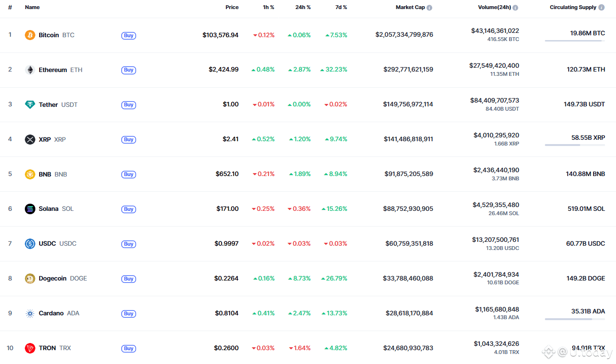Click the USDC coin logo icon
Screen dimensions: 616x364
click(x=30, y=244)
